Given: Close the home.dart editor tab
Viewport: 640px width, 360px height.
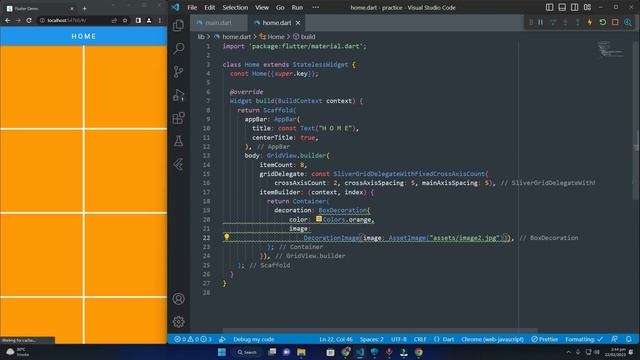Looking at the screenshot, I should 298,23.
